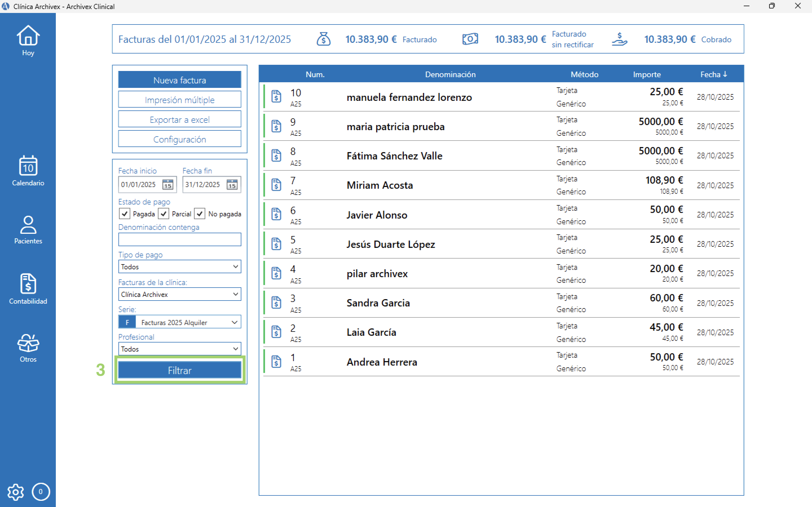The height and width of the screenshot is (507, 812).
Task: Click the Denominación contenga text field
Action: (x=180, y=239)
